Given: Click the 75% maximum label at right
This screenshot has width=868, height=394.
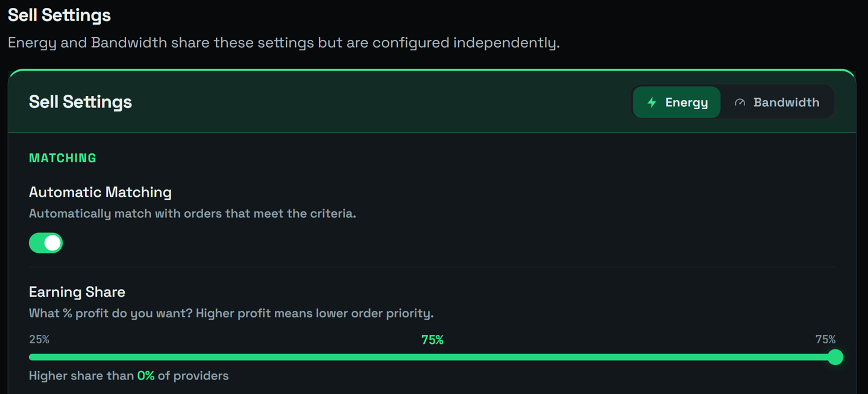Looking at the screenshot, I should pyautogui.click(x=825, y=340).
